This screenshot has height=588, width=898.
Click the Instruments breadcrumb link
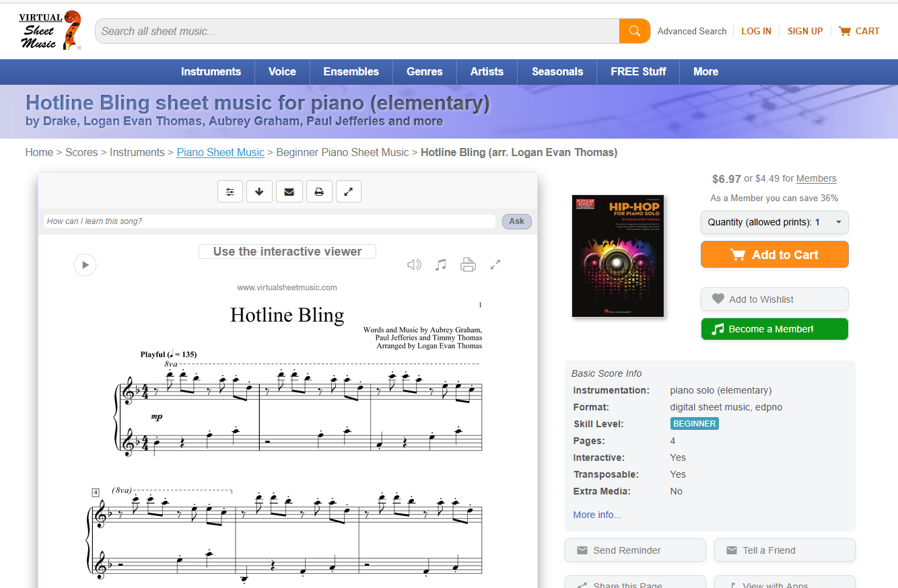click(x=137, y=152)
